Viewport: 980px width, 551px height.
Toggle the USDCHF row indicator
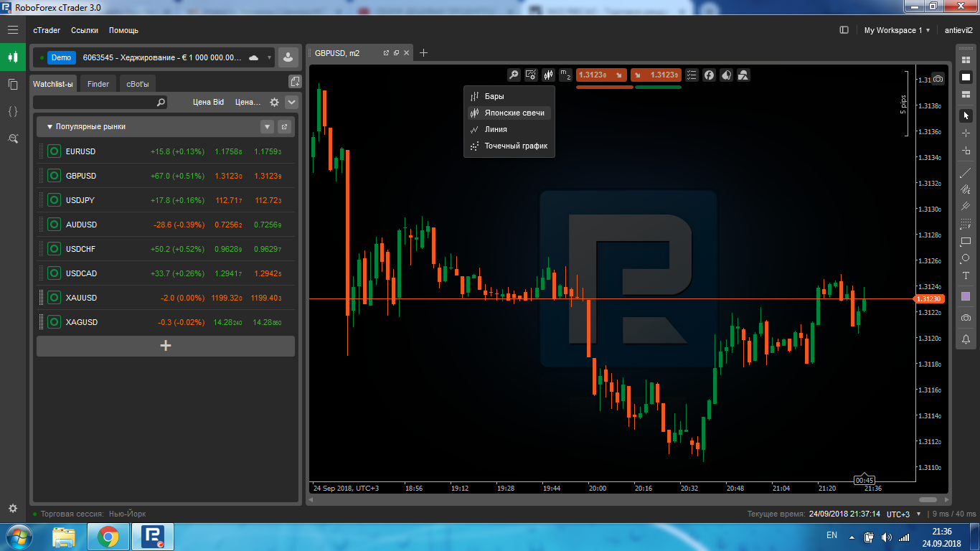(x=54, y=249)
